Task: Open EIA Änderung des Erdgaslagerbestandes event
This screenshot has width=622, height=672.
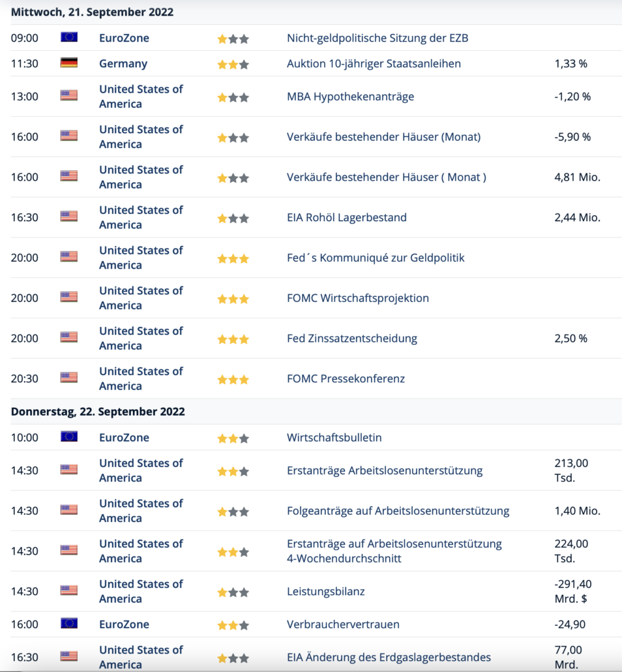Action: [x=389, y=657]
